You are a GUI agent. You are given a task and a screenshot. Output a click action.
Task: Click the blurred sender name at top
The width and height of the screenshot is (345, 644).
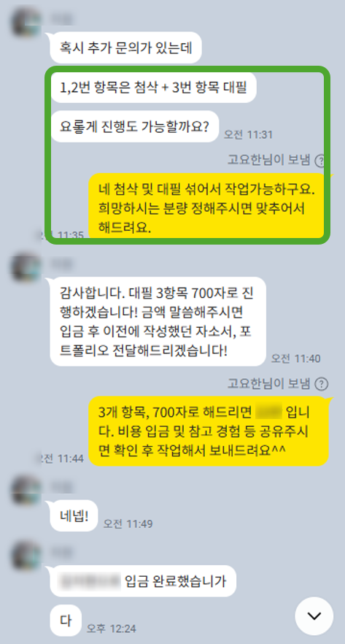[x=56, y=18]
